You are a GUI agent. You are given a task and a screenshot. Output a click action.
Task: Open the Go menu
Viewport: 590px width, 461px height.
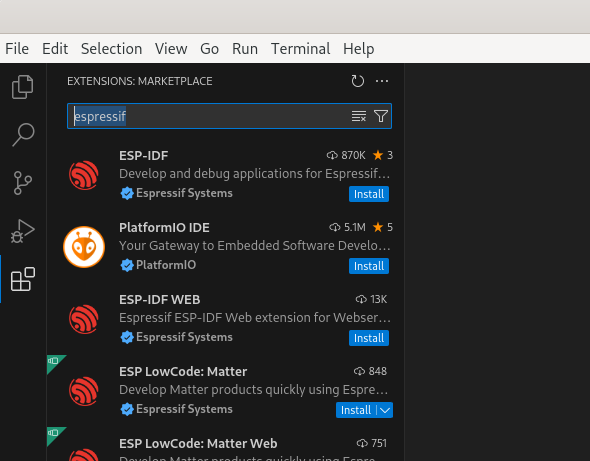pyautogui.click(x=209, y=49)
